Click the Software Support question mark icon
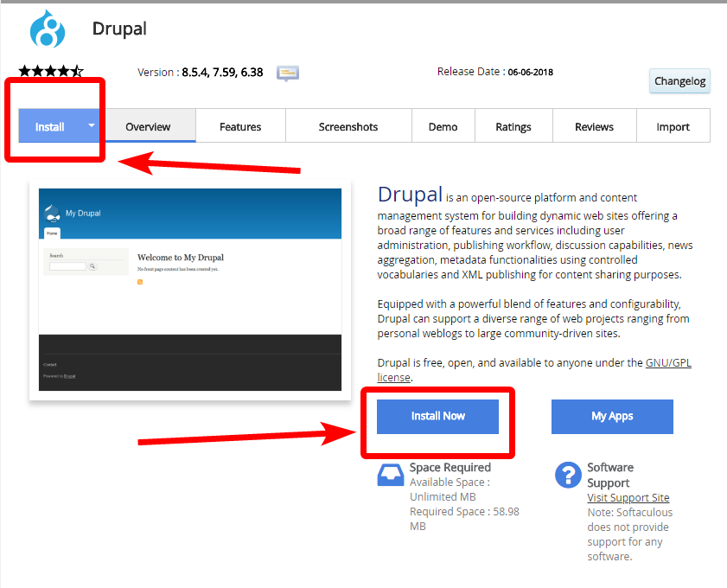The image size is (727, 588). click(568, 475)
